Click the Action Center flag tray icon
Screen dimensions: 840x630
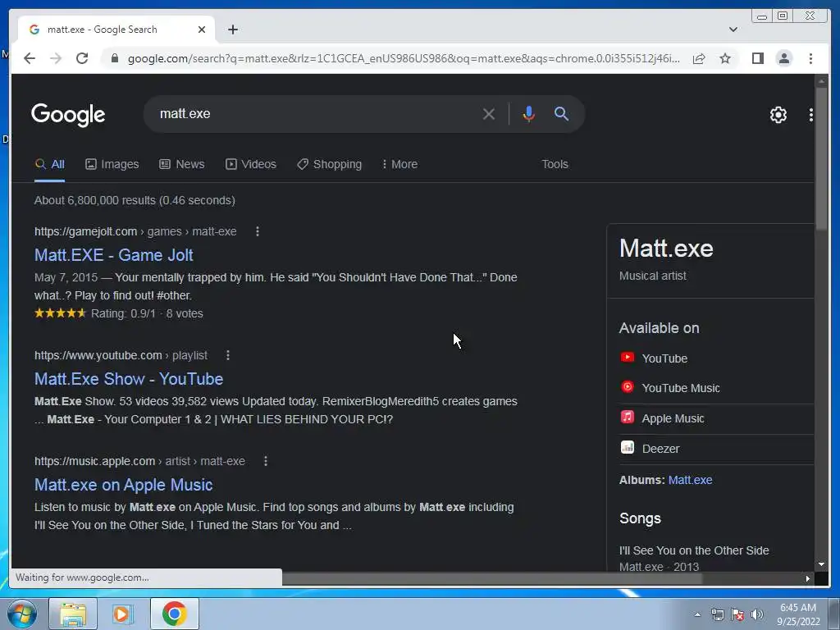(737, 614)
